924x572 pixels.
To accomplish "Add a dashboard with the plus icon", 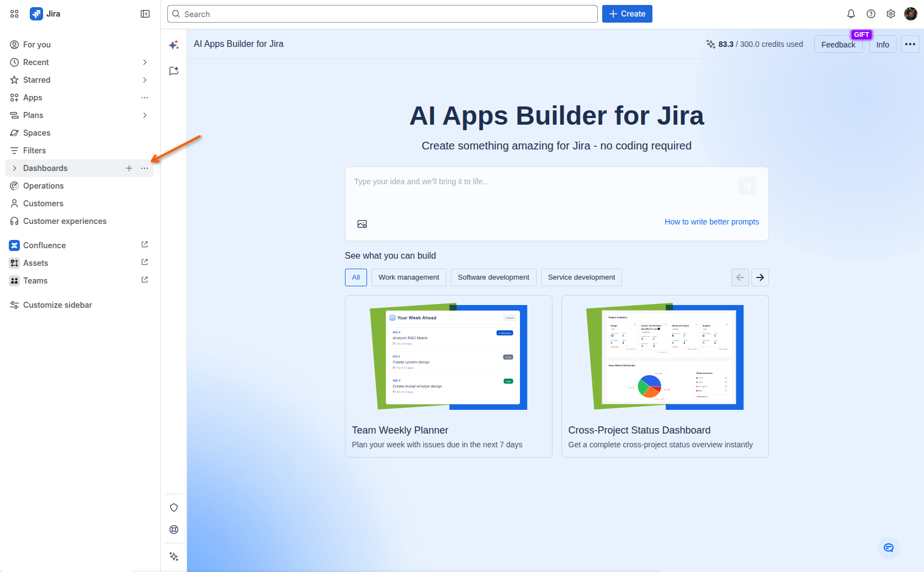I will (129, 168).
